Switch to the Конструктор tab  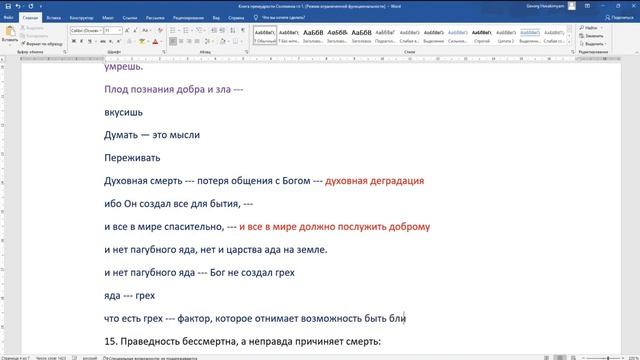pos(81,18)
